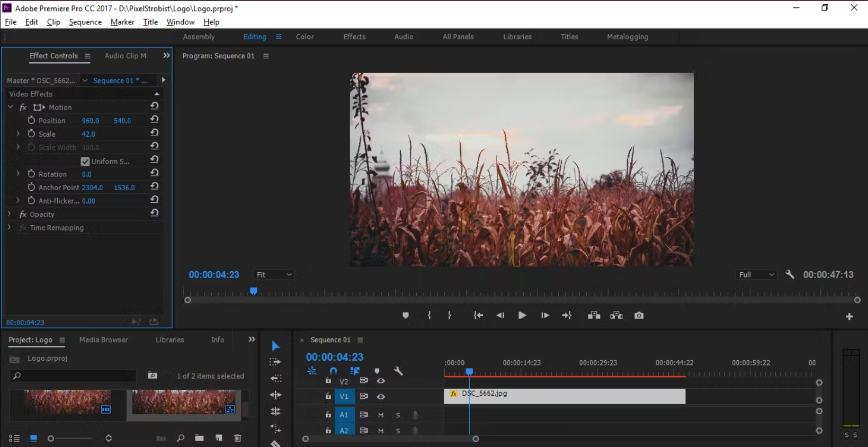Image resolution: width=868 pixels, height=447 pixels.
Task: Switch to Color workspace
Action: coord(305,37)
